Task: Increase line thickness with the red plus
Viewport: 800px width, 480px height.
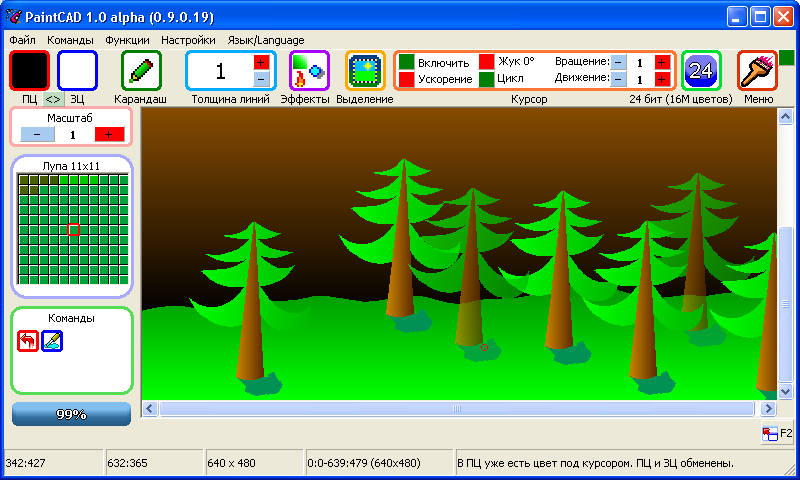Action: click(261, 62)
